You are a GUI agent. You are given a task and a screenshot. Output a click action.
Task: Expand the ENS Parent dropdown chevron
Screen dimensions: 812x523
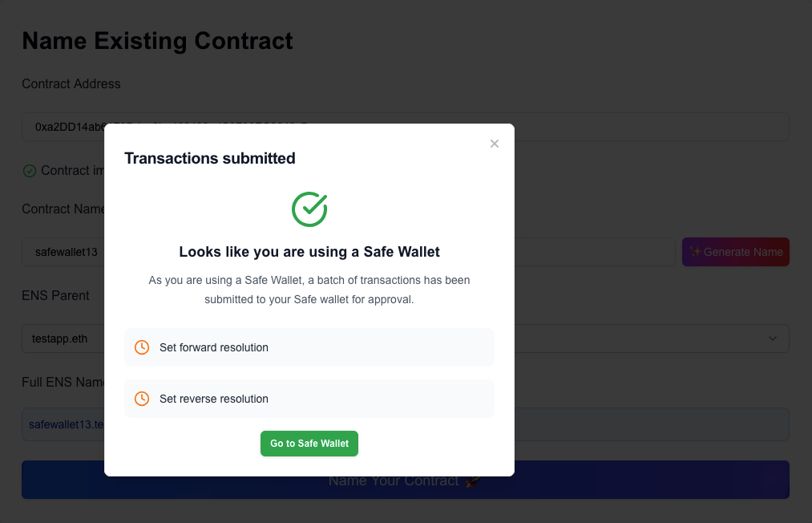(x=772, y=339)
